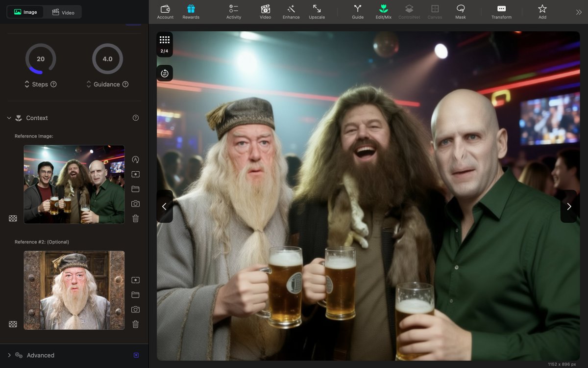The width and height of the screenshot is (588, 368).
Task: Click the Enhance magic wand tool
Action: click(291, 11)
